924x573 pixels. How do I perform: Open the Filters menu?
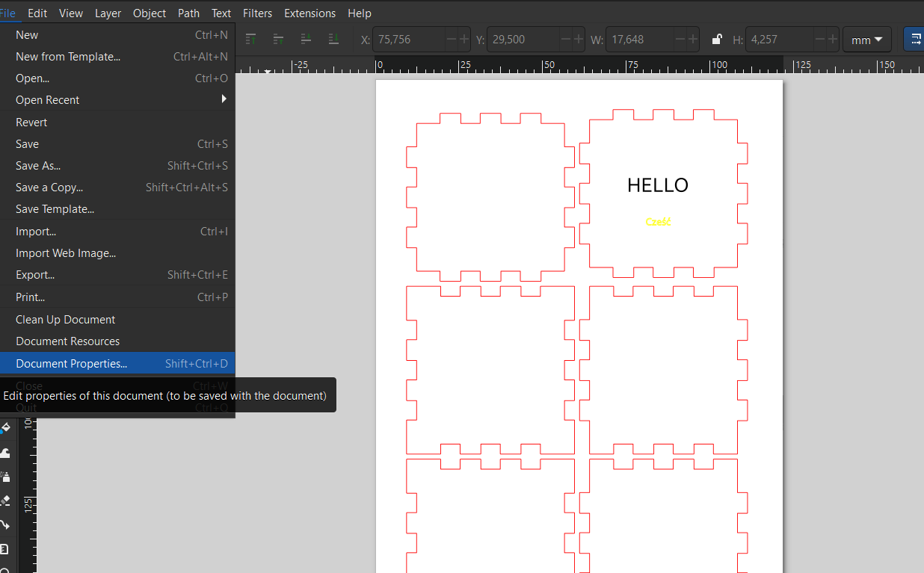[257, 13]
